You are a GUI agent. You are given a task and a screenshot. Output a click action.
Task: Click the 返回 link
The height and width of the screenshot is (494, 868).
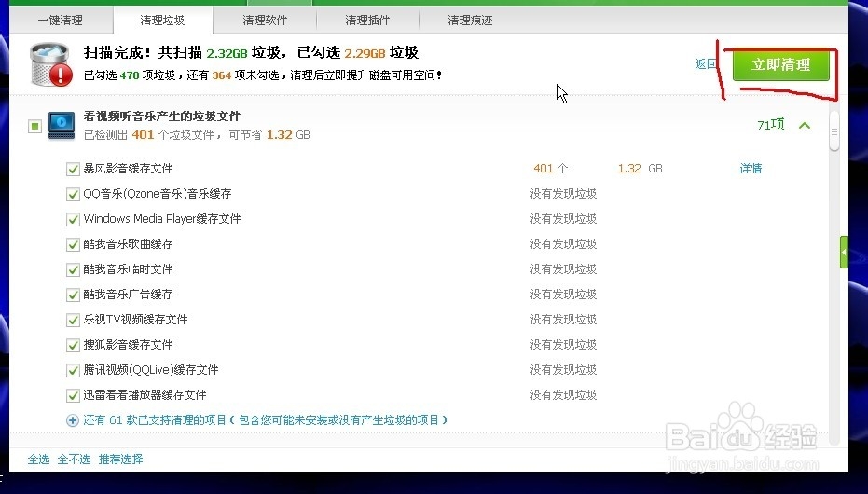pyautogui.click(x=706, y=64)
